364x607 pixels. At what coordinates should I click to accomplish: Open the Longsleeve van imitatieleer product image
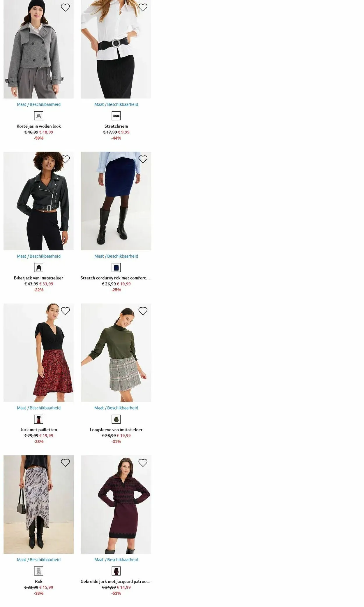116,353
